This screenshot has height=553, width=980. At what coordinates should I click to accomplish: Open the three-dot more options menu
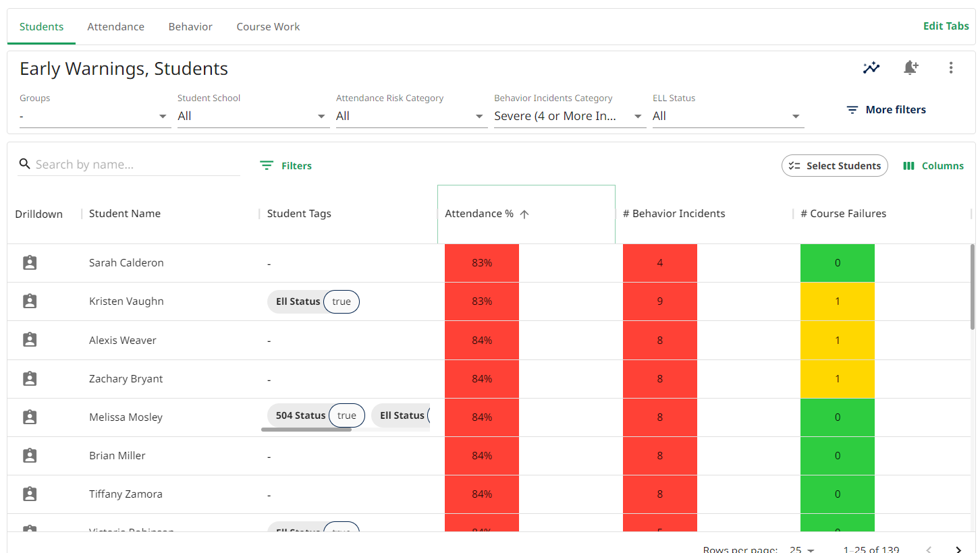950,67
